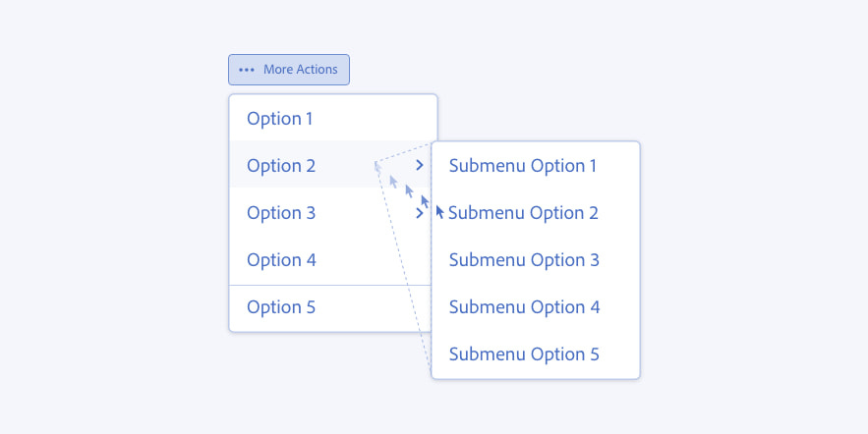
Task: Pick Option 4 from the menu
Action: tap(281, 260)
